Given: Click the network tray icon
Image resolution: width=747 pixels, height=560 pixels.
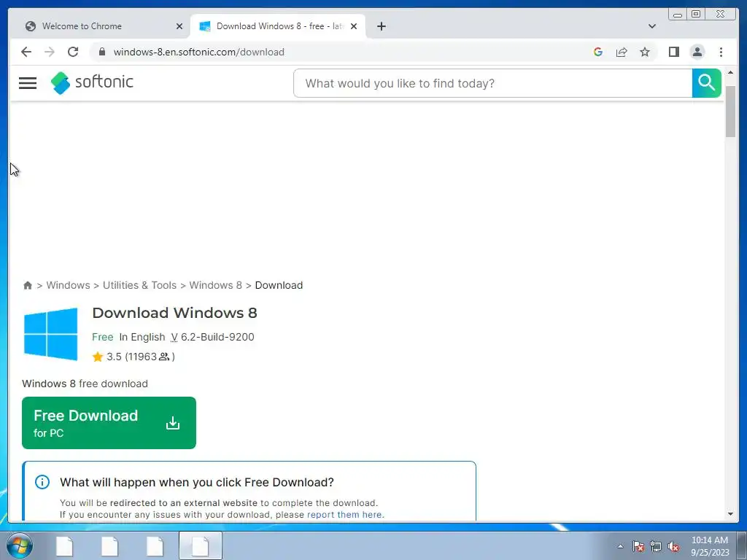Looking at the screenshot, I should pos(656,546).
